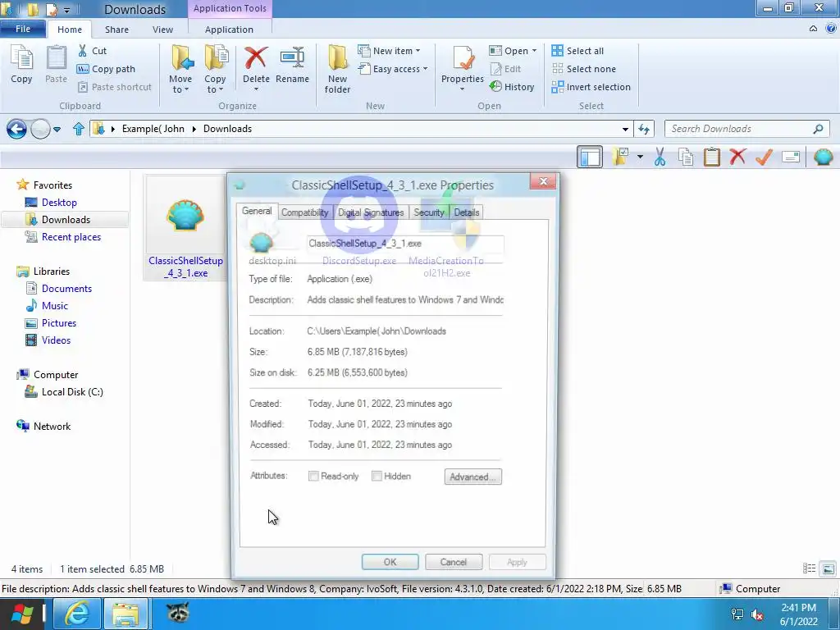Open Network in the navigation pane
The width and height of the screenshot is (840, 630).
coord(52,427)
